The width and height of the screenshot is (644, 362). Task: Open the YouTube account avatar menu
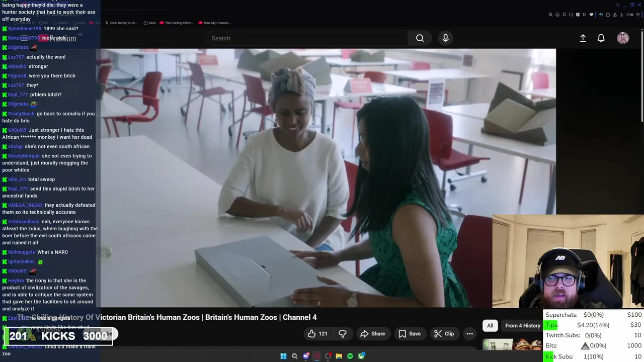[623, 38]
